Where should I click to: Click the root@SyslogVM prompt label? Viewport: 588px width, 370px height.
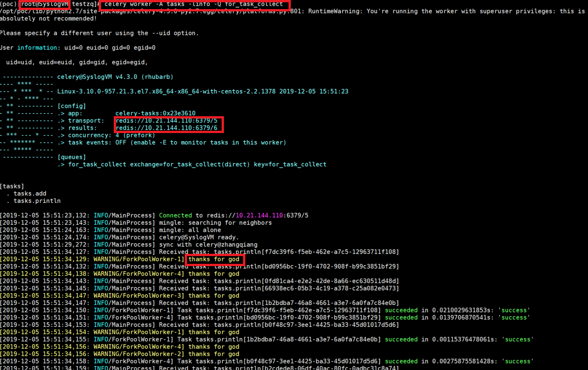pos(44,4)
